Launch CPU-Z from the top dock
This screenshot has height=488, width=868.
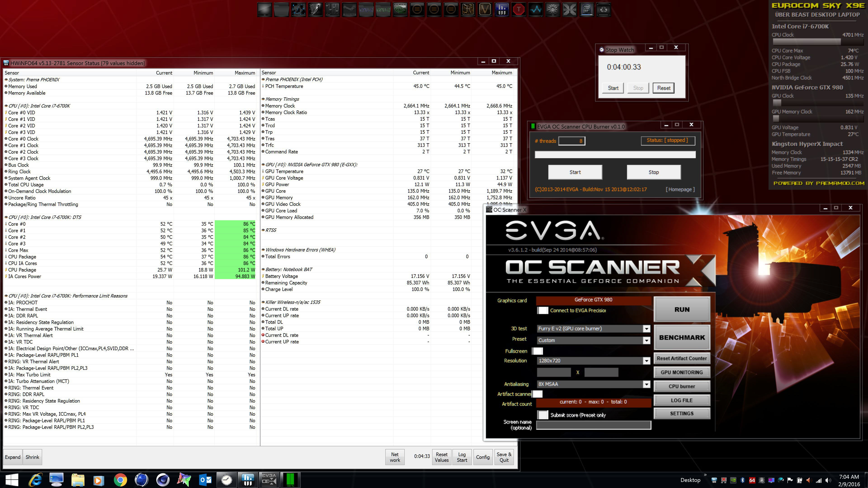click(x=366, y=10)
